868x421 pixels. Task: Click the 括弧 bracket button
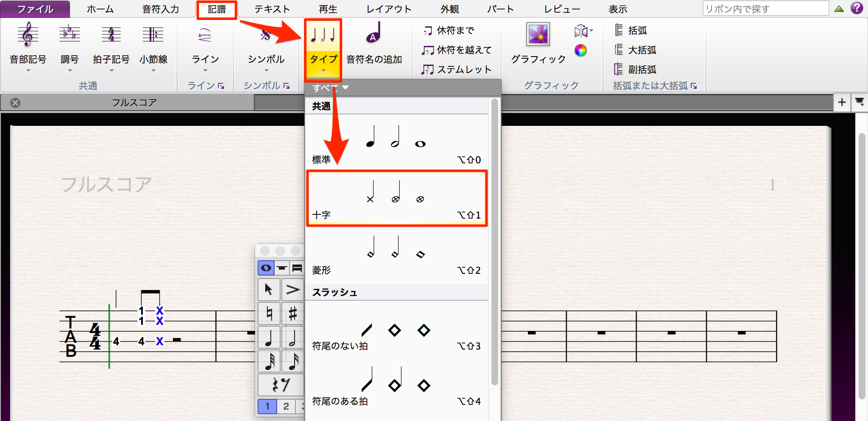(x=631, y=31)
